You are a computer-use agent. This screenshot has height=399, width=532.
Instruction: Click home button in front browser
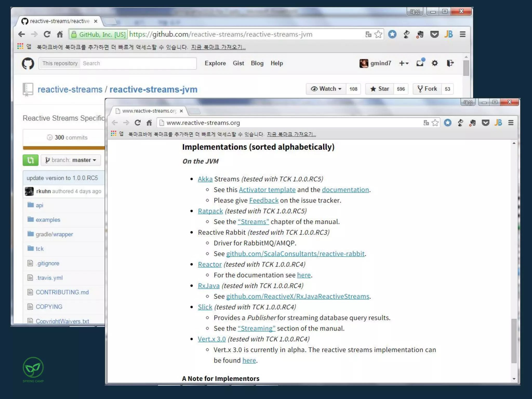149,123
